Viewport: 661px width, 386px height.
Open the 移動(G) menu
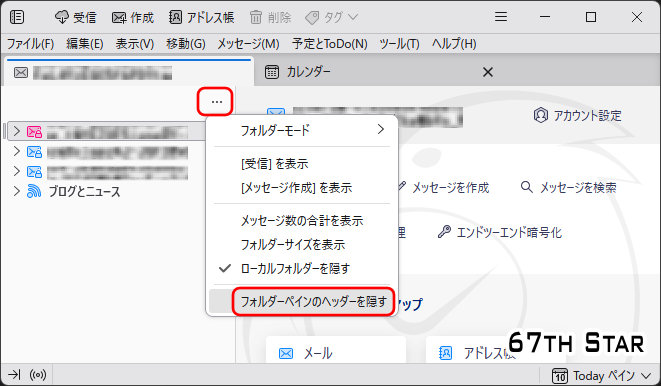tap(186, 43)
